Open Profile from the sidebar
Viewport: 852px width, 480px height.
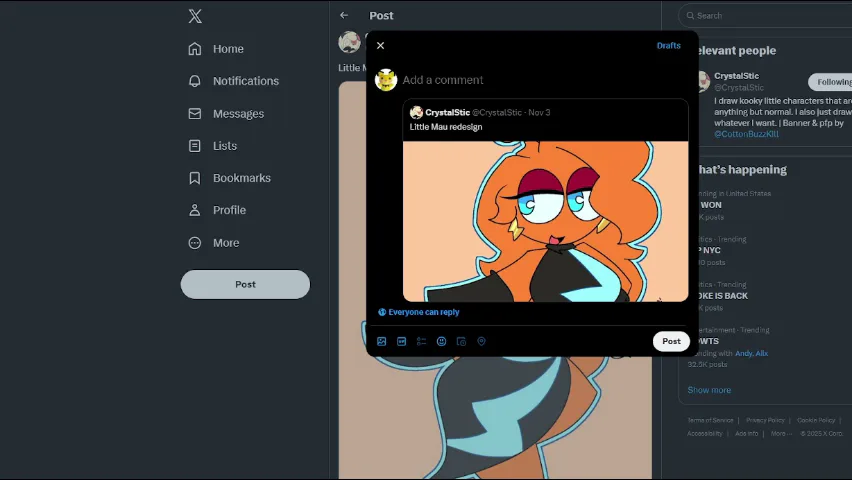[x=217, y=210]
